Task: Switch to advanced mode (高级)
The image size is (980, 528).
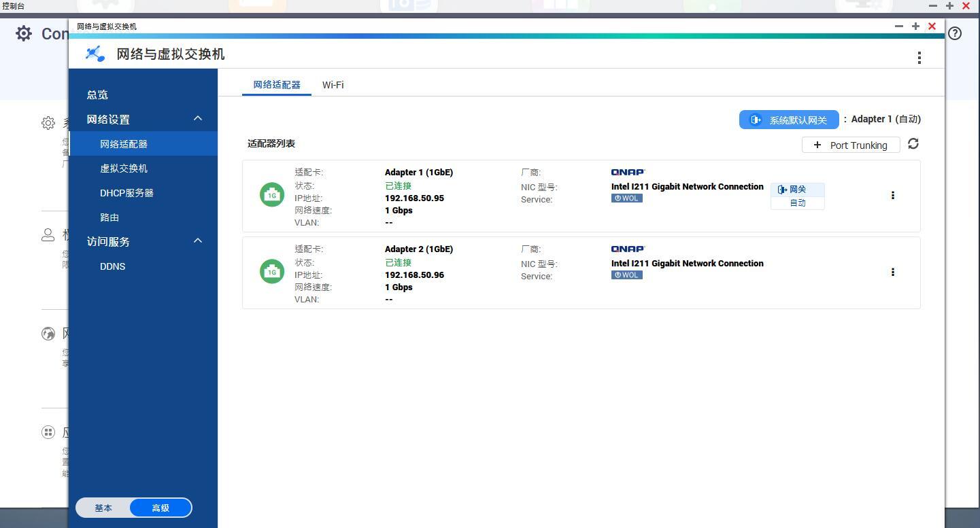Action: click(x=160, y=508)
